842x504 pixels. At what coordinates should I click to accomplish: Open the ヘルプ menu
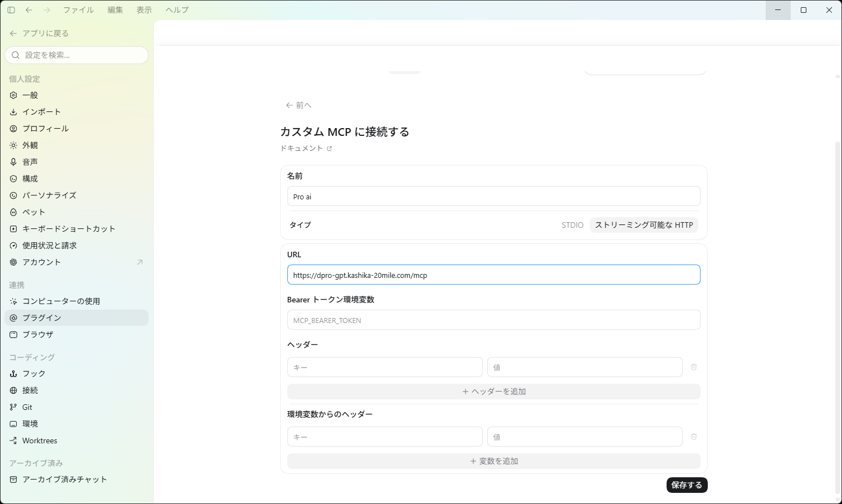point(177,10)
